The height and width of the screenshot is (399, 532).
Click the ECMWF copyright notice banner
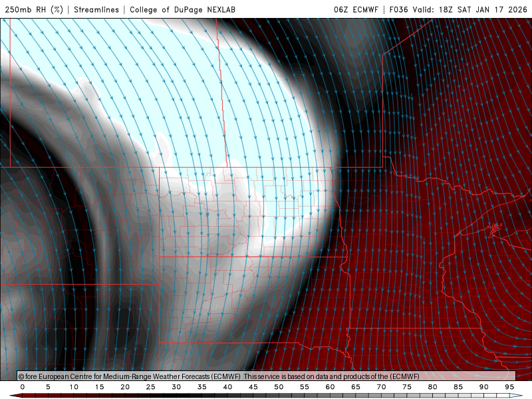267,376
